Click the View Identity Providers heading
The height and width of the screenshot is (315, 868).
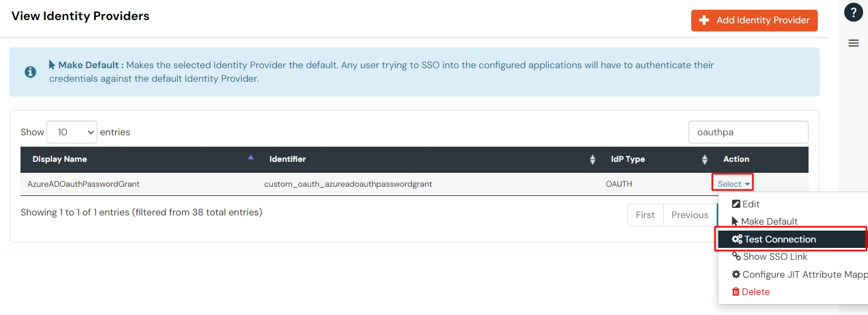point(81,16)
